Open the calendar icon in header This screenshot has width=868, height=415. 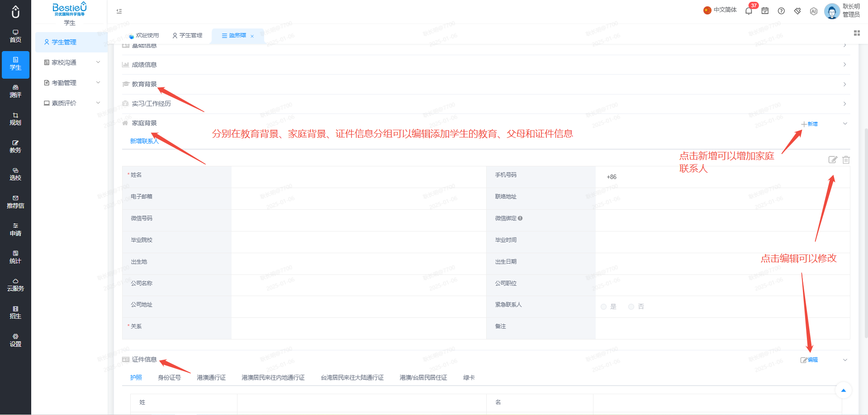coord(765,11)
